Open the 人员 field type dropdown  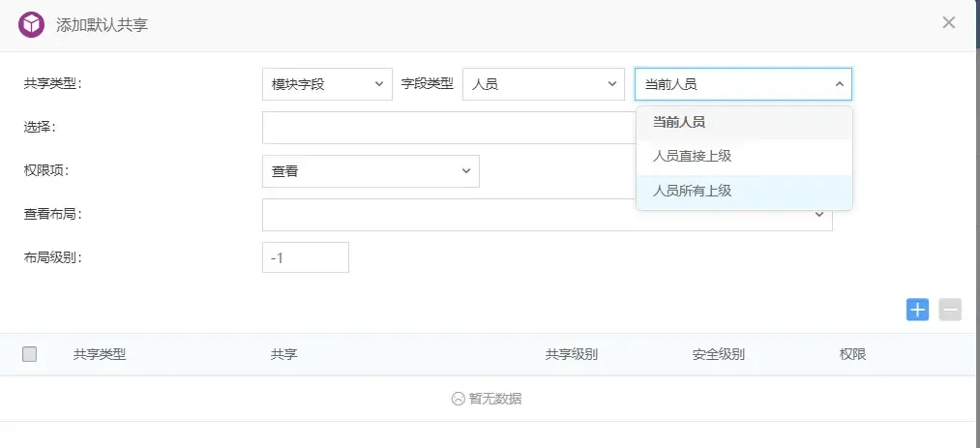click(x=544, y=84)
